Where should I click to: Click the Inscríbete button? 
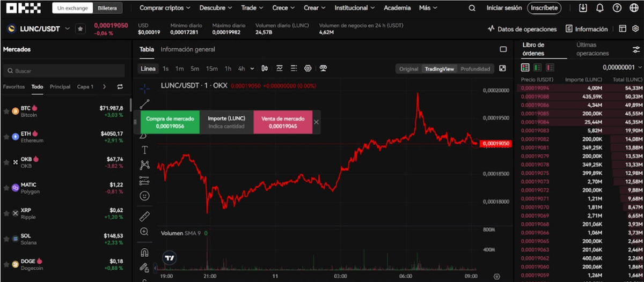tap(544, 8)
